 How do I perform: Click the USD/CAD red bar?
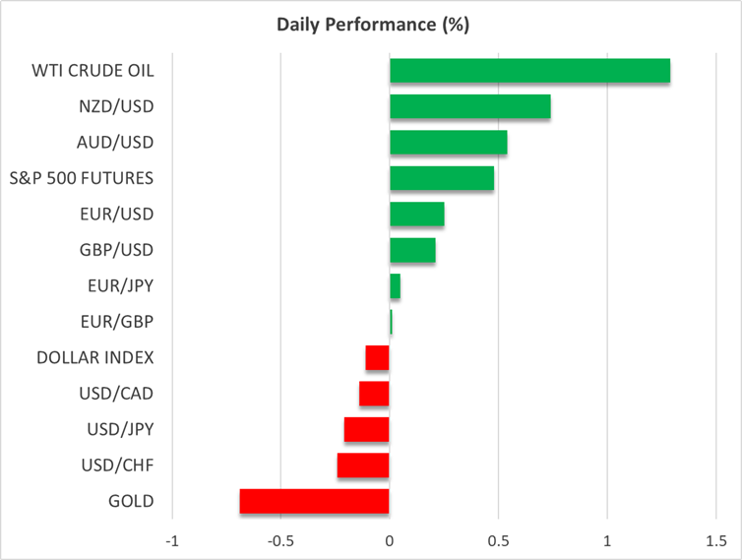374,394
